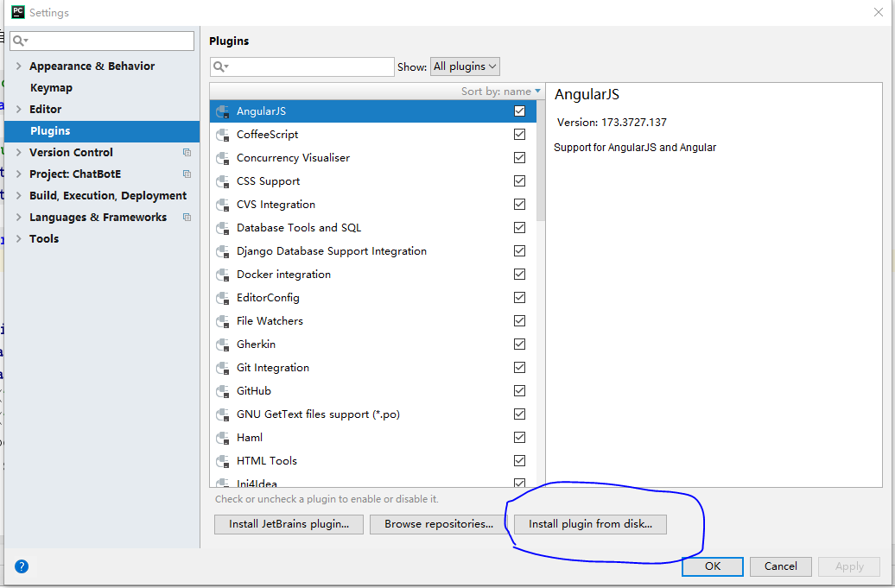Click the HTML Tools plugin icon
895x588 pixels.
pos(223,462)
